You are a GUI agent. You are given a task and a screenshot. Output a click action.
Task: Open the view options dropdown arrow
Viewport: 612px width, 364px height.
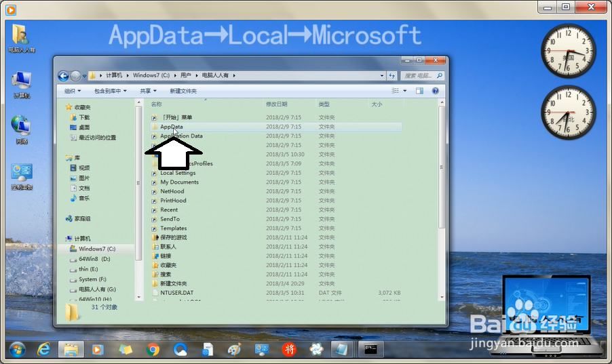pyautogui.click(x=405, y=91)
